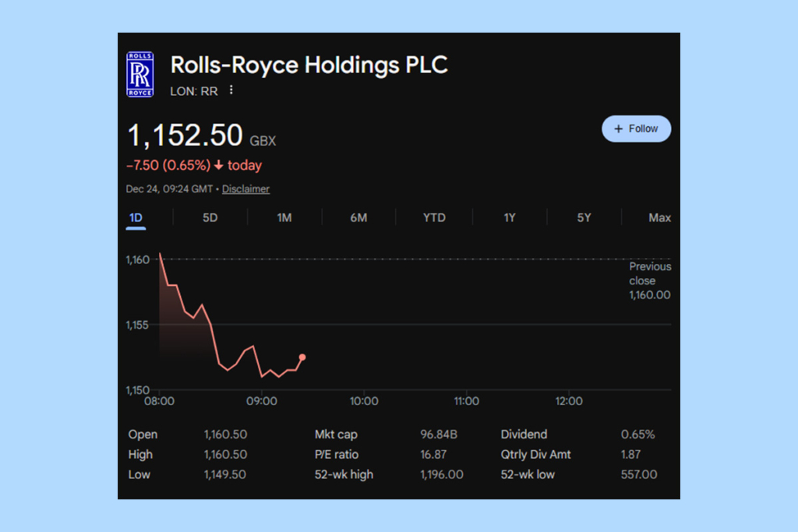The height and width of the screenshot is (532, 798).
Task: Switch to the 5Y range
Action: coord(584,217)
